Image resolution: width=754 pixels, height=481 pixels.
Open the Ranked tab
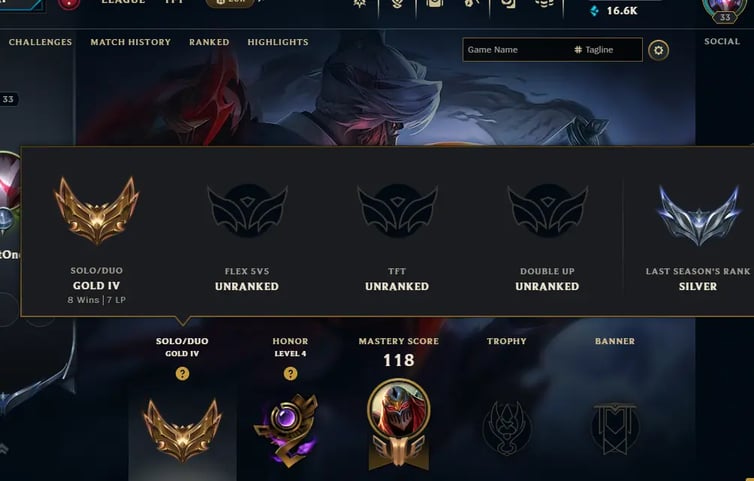point(209,42)
